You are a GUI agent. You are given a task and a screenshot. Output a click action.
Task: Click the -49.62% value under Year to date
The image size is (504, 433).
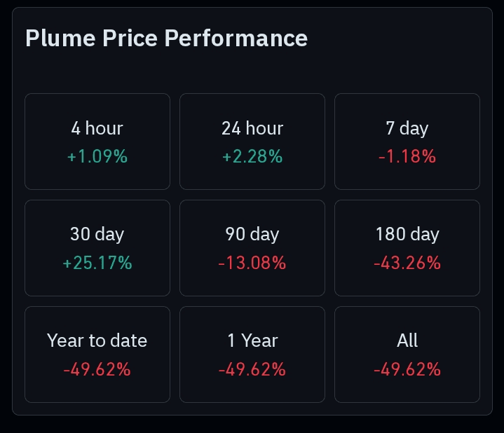pos(97,369)
